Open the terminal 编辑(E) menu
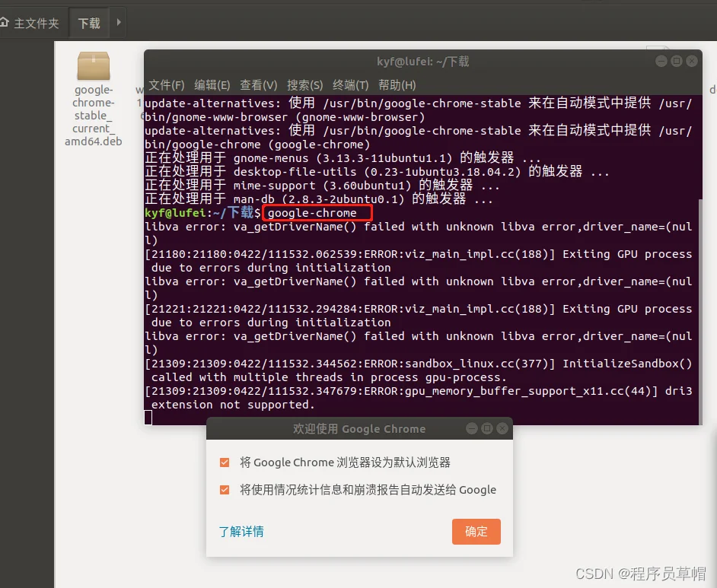This screenshot has width=717, height=588. pyautogui.click(x=212, y=85)
